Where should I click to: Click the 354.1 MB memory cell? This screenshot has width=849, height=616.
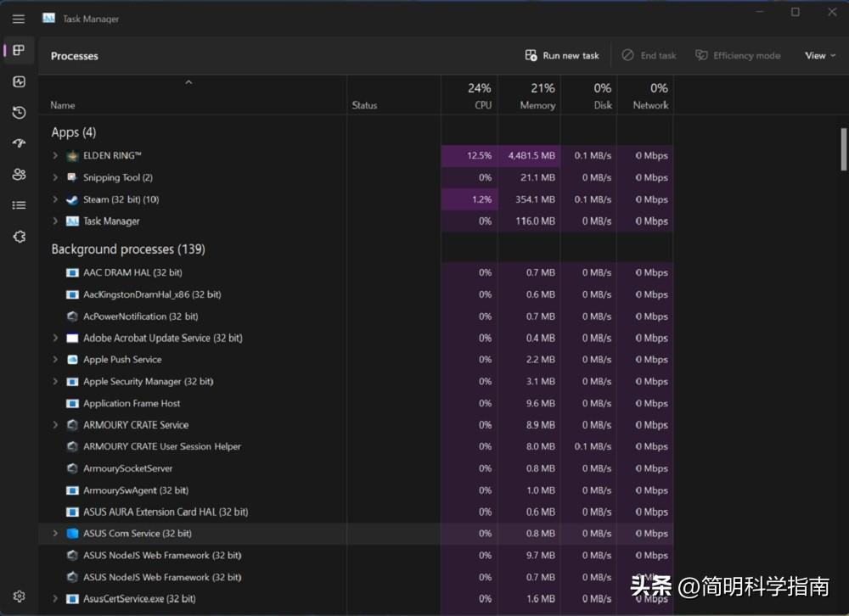[x=529, y=199]
